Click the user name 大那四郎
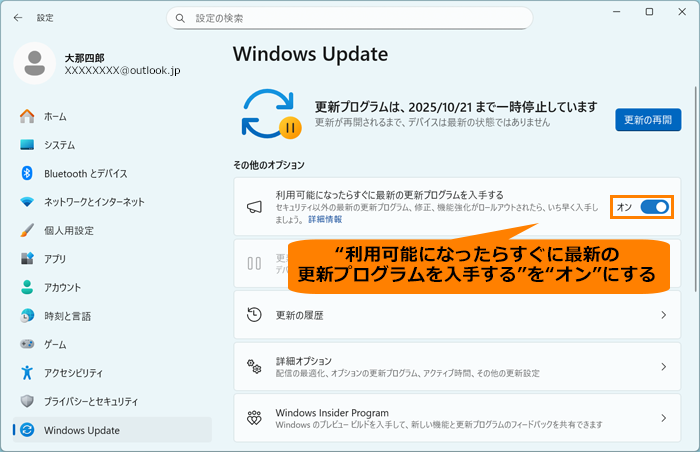Screen dimensions: 700x452 click(84, 58)
